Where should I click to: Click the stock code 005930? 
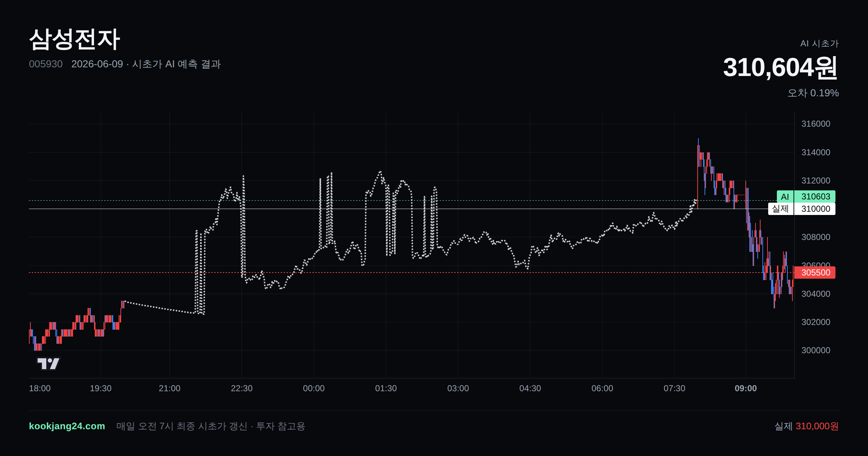(x=46, y=64)
